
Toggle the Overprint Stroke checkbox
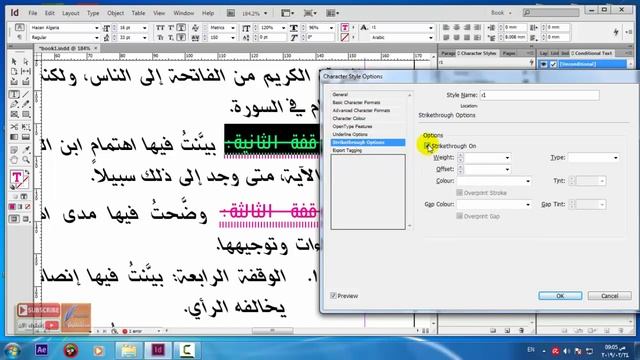(460, 193)
